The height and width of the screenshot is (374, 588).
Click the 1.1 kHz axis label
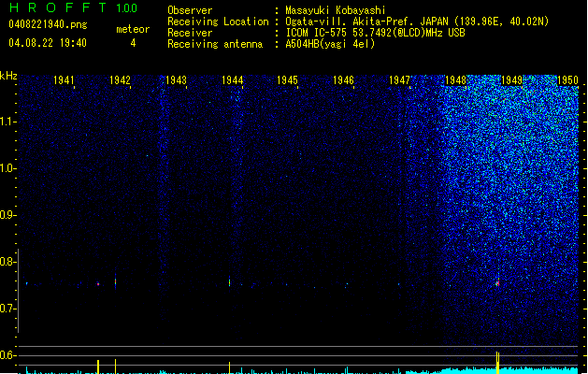7,122
